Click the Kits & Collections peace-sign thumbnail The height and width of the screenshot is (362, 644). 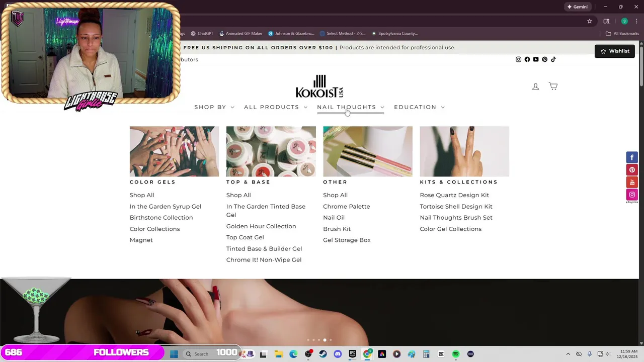[x=464, y=151]
